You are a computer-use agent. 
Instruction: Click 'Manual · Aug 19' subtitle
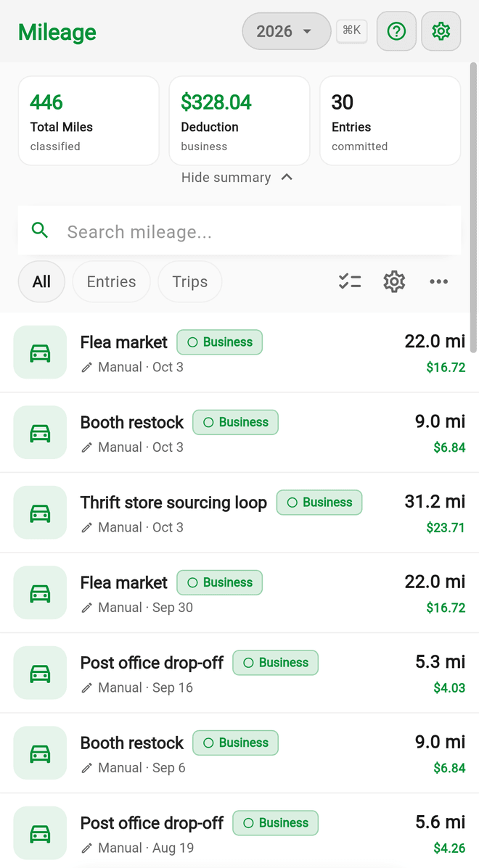[x=146, y=848]
